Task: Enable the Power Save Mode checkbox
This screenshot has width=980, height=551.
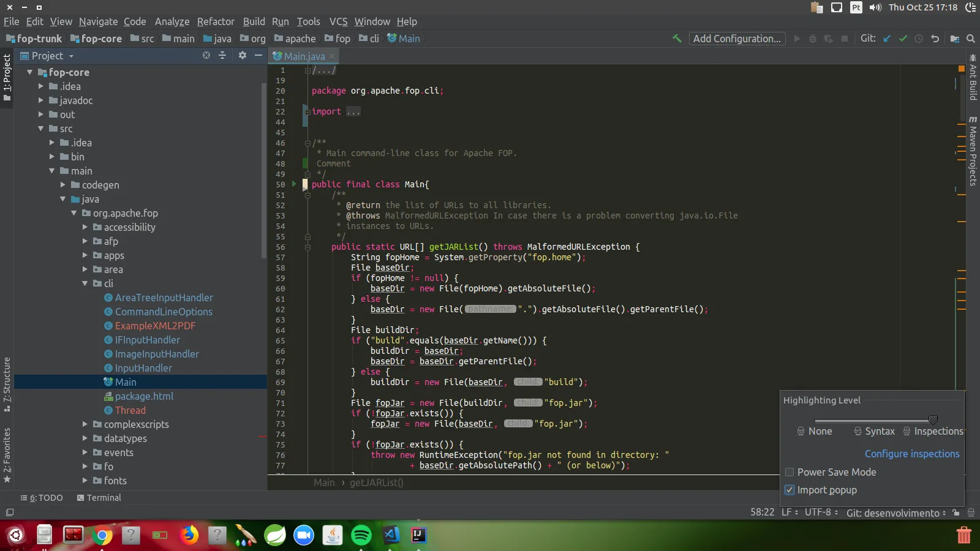Action: 790,472
